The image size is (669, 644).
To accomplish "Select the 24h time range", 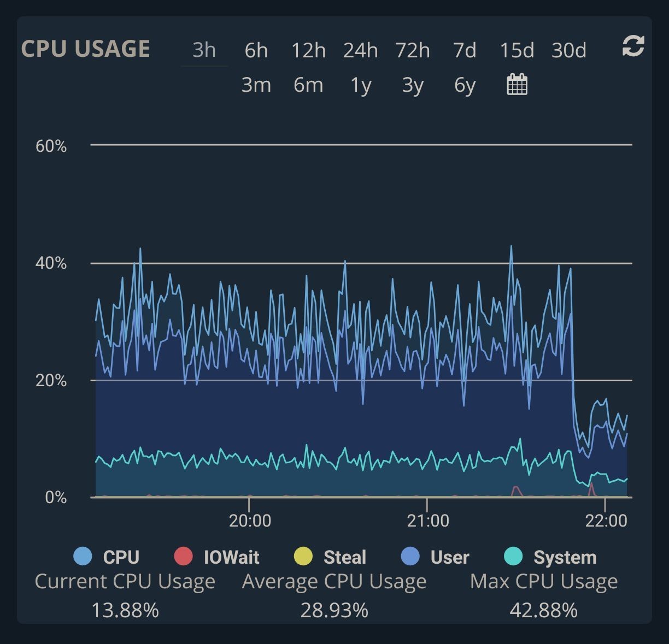I will click(x=360, y=50).
